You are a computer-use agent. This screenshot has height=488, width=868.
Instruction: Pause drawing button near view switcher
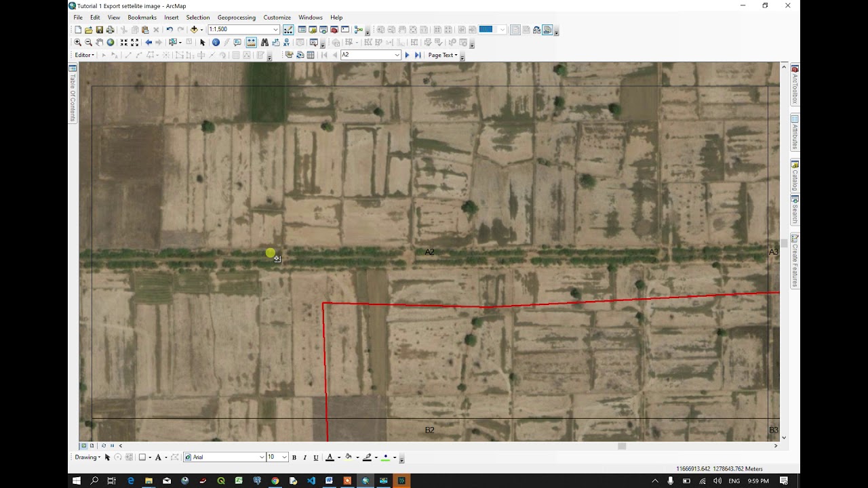(112, 445)
